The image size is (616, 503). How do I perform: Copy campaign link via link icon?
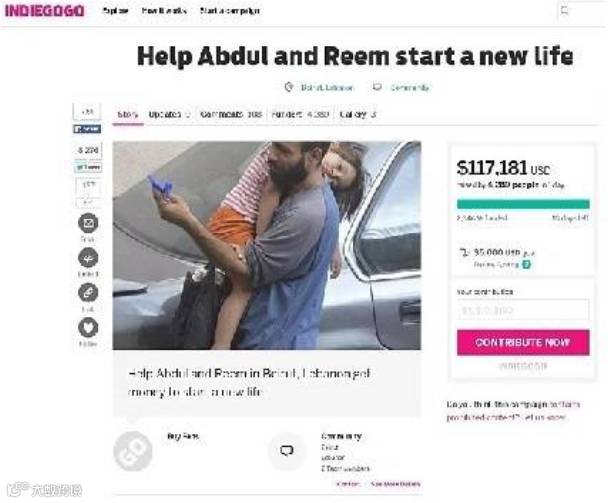[x=88, y=293]
